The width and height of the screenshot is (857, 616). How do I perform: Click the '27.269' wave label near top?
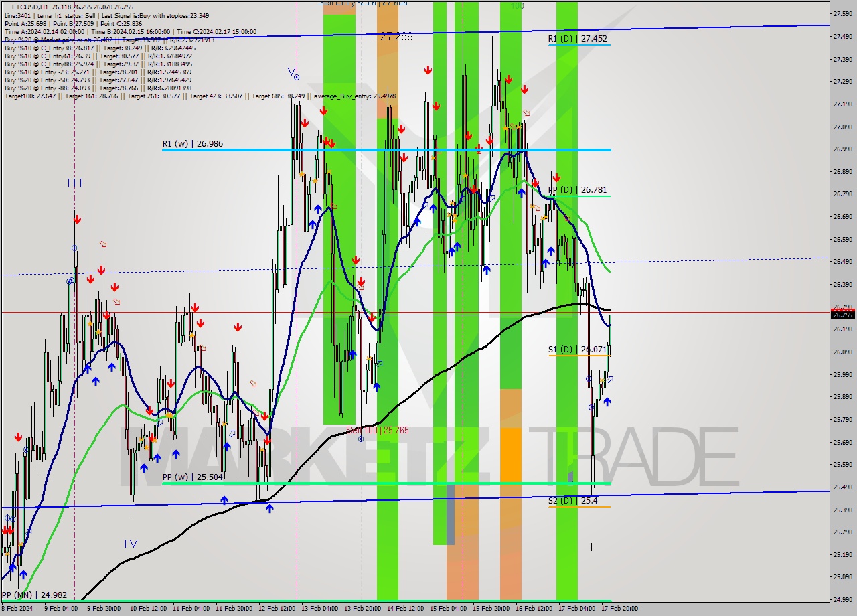coord(396,36)
